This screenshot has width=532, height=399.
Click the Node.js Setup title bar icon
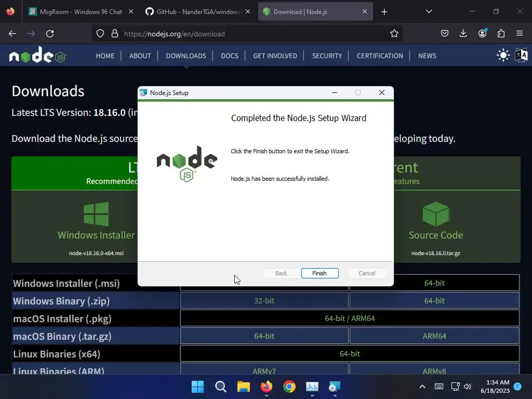(x=143, y=92)
